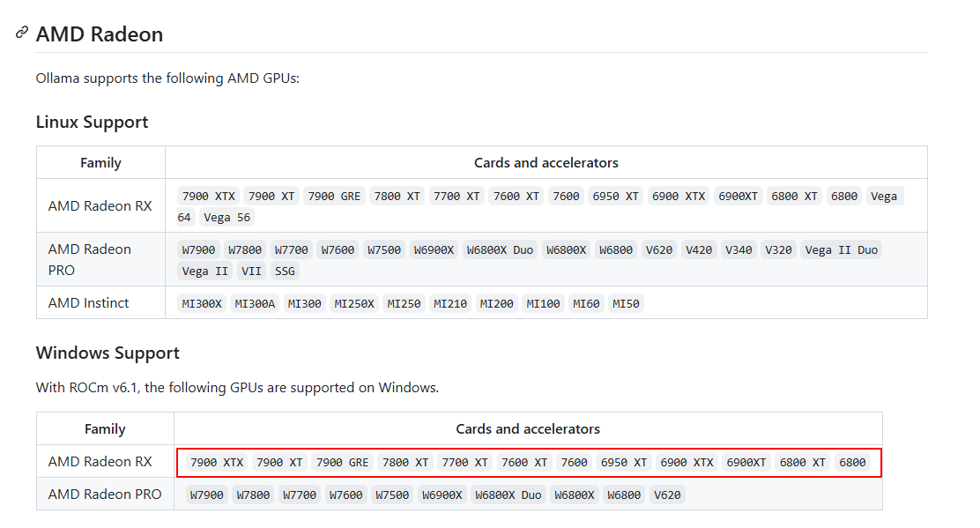Click the AMD Radeon RX cell in the Linux table

pos(100,206)
